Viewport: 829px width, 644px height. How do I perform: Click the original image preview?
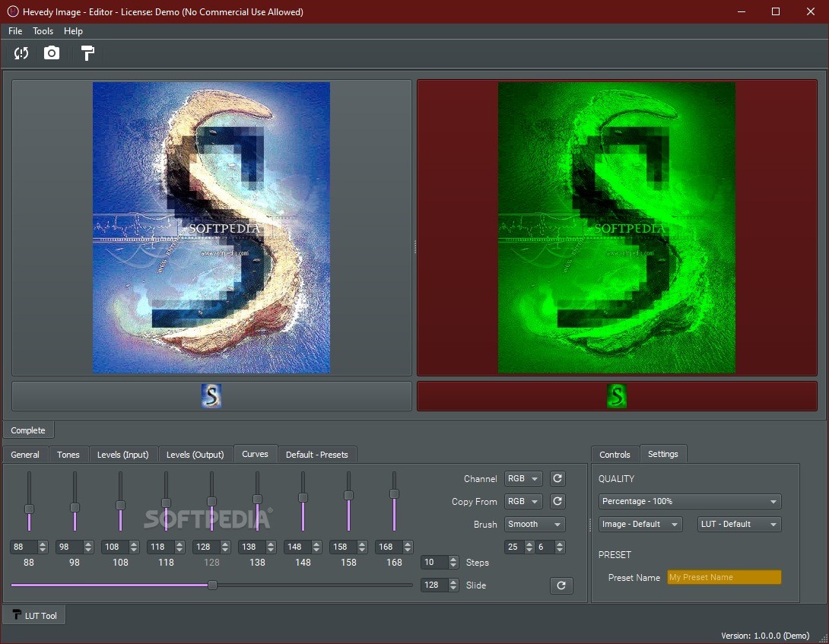tap(211, 227)
